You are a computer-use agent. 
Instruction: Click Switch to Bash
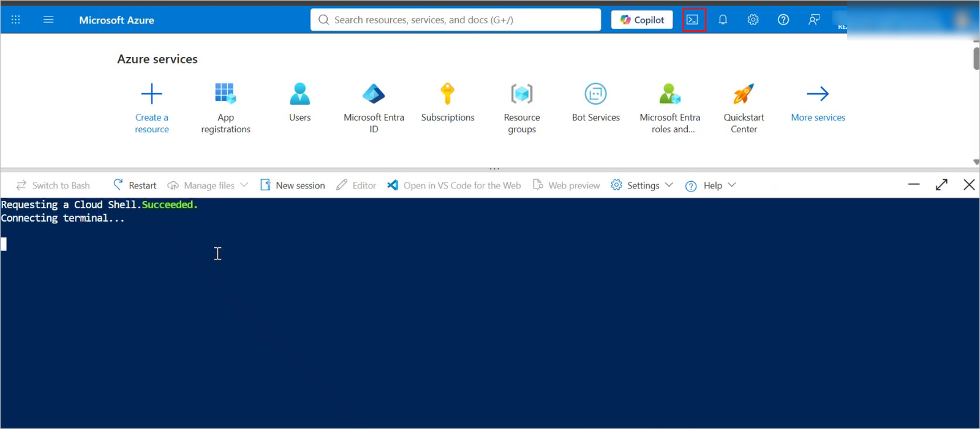tap(53, 185)
